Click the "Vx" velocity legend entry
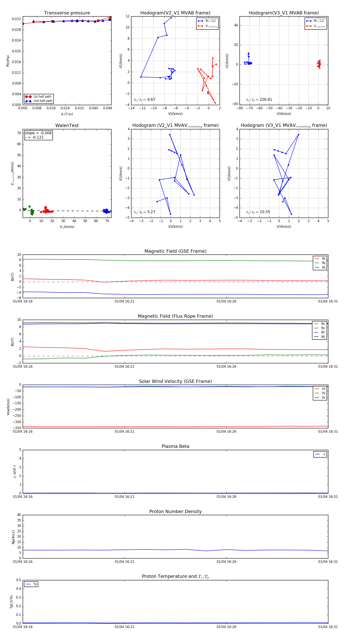351x644 pixels. coord(320,389)
